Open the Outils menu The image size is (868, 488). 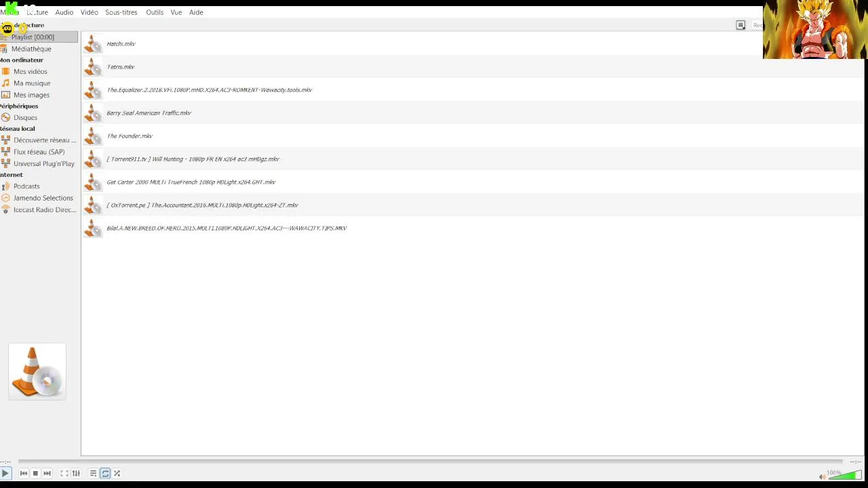(155, 12)
